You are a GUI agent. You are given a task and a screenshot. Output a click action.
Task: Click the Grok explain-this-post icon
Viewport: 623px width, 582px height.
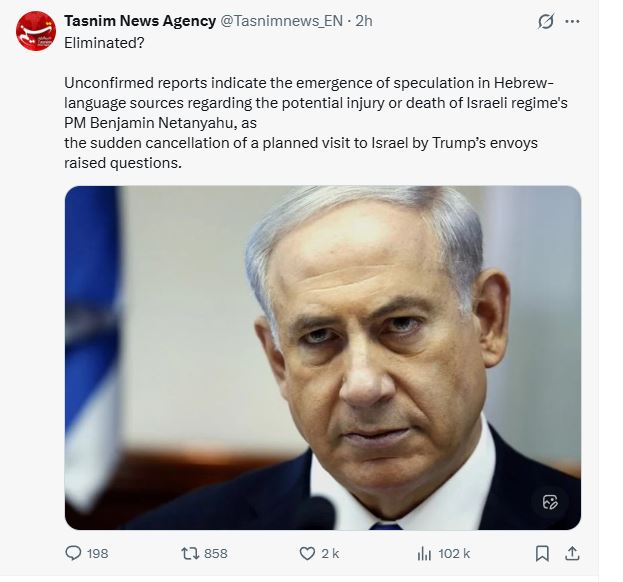click(546, 21)
